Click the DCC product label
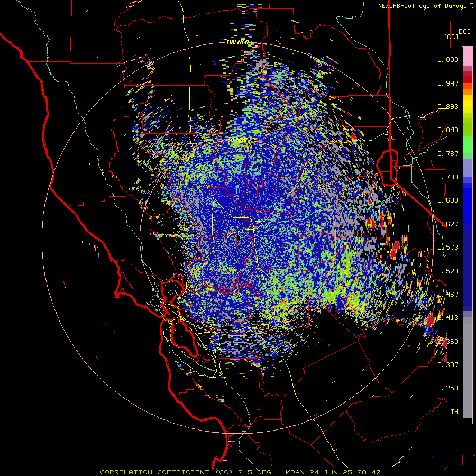476x476 pixels. pos(465,32)
